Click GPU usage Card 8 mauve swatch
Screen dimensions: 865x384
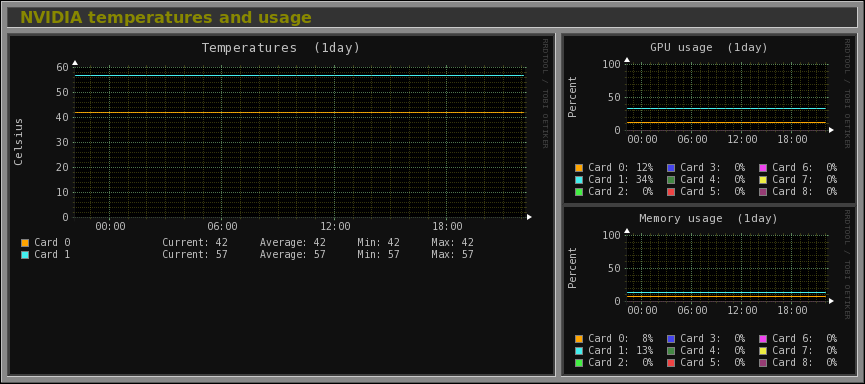[763, 192]
